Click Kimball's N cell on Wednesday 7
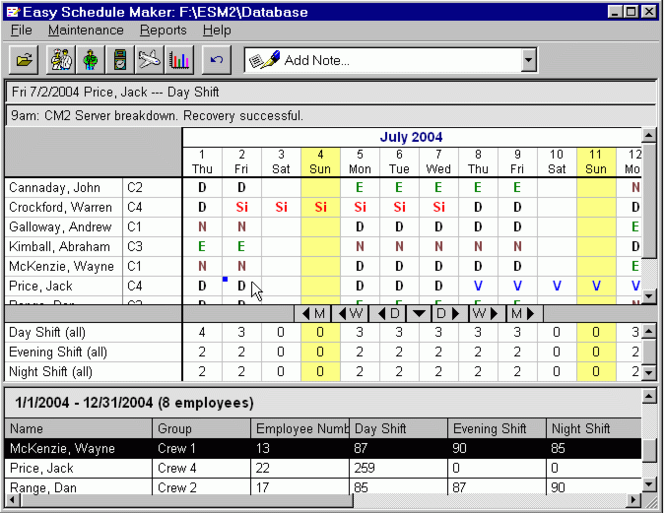 [x=439, y=247]
